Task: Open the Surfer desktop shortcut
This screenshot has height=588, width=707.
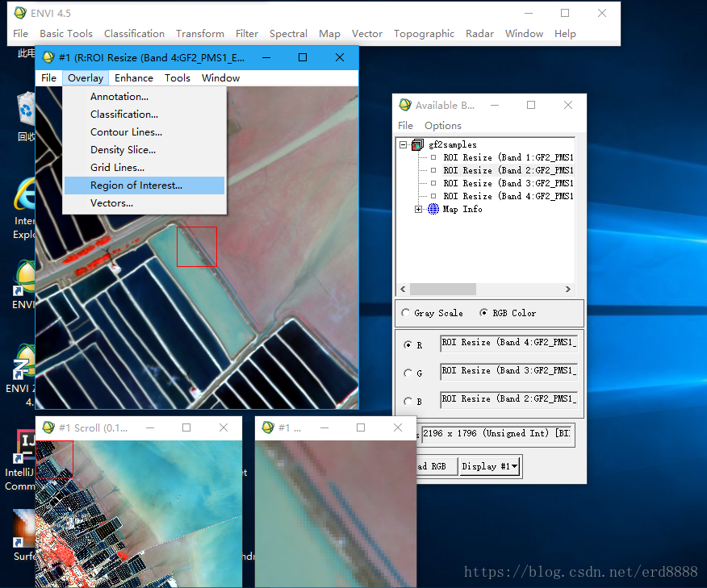Action: [x=24, y=528]
